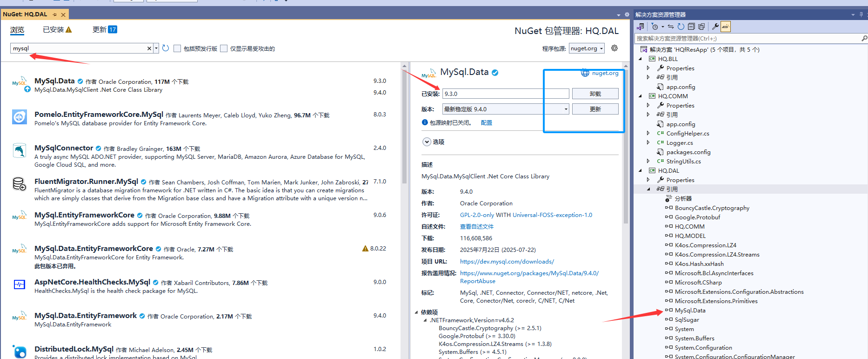
Task: Expand the Options (选项) section
Action: point(427,142)
